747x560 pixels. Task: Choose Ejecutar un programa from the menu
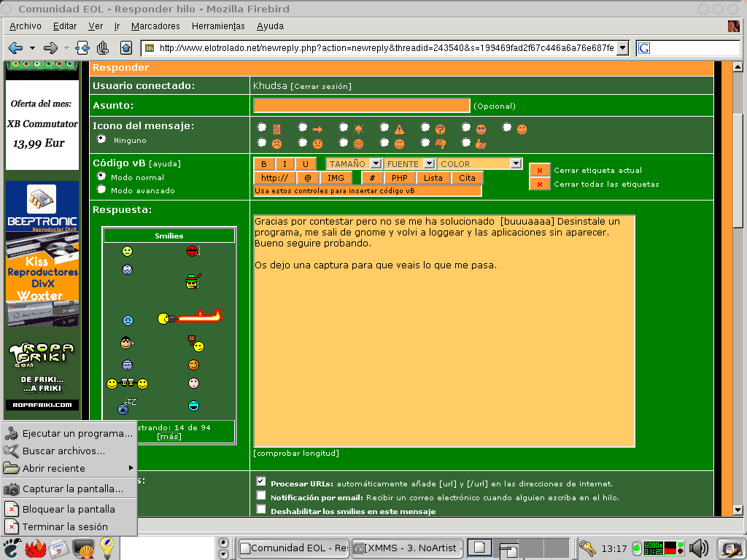coord(69,433)
